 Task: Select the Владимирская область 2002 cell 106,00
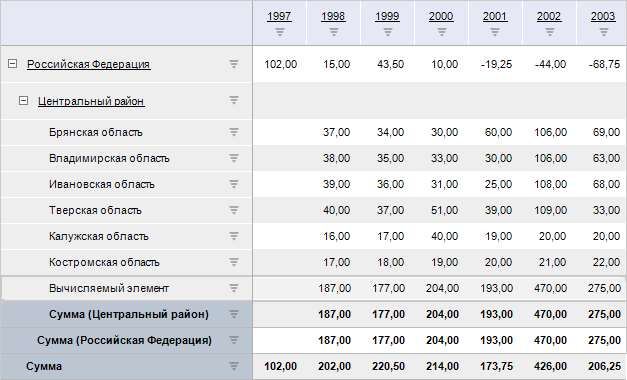pyautogui.click(x=551, y=158)
